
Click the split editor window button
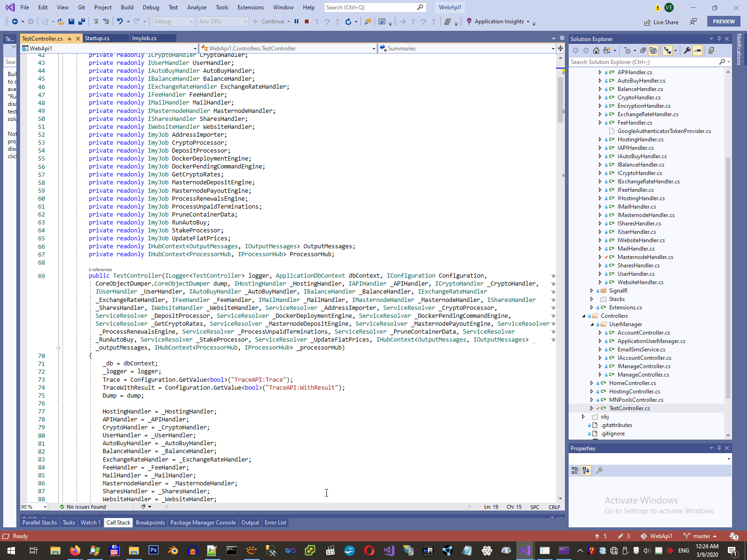pyautogui.click(x=560, y=49)
